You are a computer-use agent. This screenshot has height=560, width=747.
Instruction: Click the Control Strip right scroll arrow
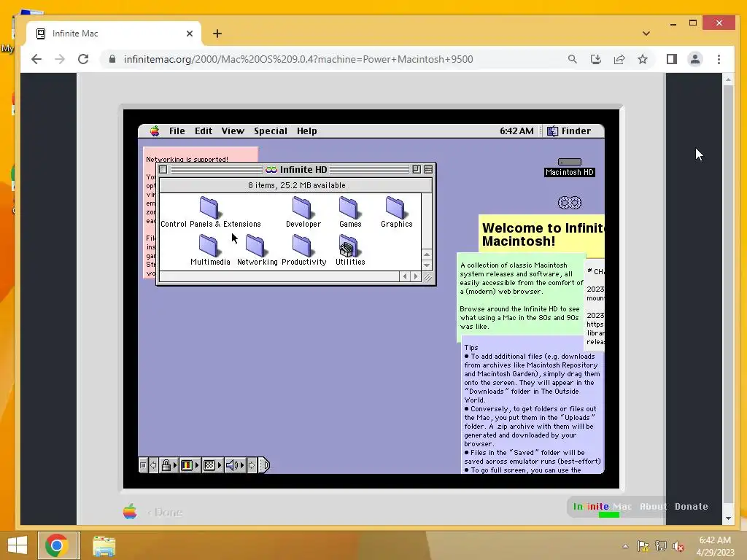pyautogui.click(x=252, y=464)
